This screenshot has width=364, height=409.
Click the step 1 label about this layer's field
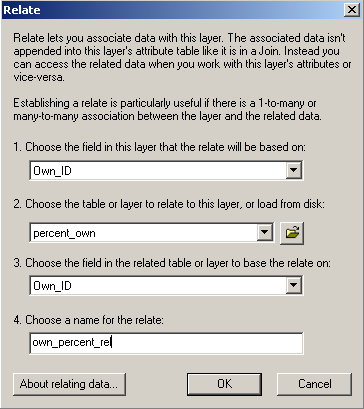pyautogui.click(x=160, y=147)
